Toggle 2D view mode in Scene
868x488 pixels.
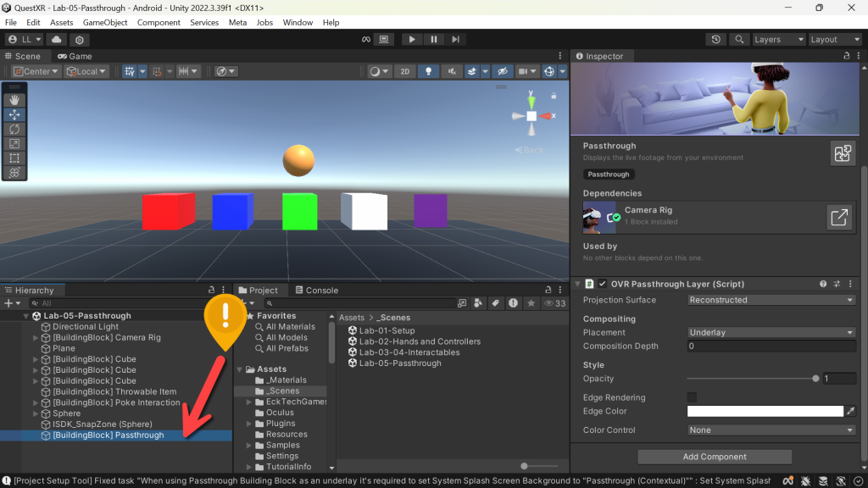tap(405, 71)
